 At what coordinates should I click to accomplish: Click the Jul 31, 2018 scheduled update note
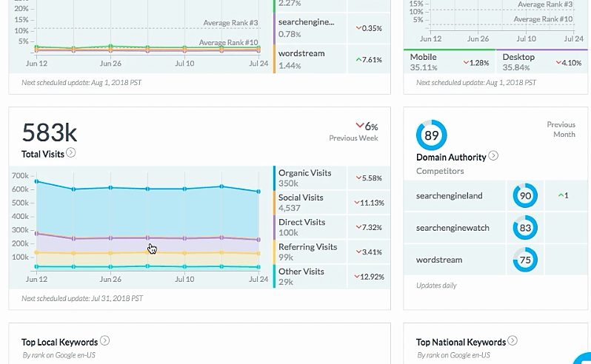point(82,298)
